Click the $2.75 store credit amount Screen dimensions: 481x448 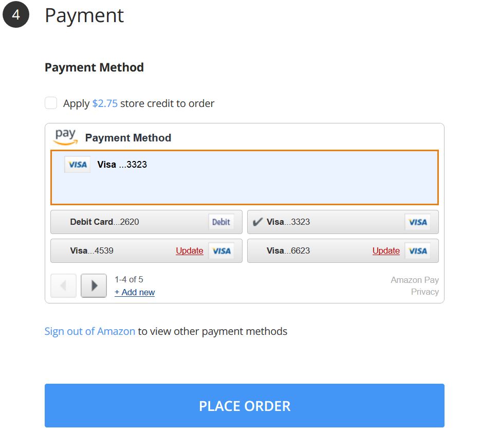pyautogui.click(x=105, y=103)
